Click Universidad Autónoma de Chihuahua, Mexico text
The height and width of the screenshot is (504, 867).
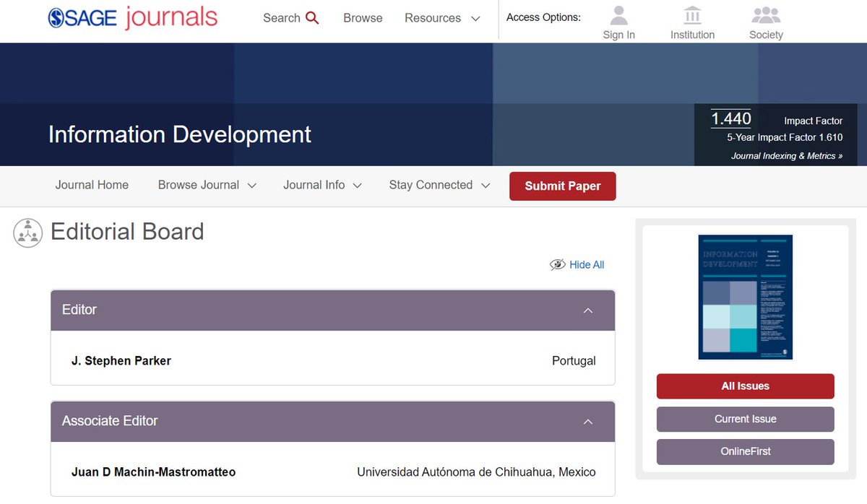(476, 472)
